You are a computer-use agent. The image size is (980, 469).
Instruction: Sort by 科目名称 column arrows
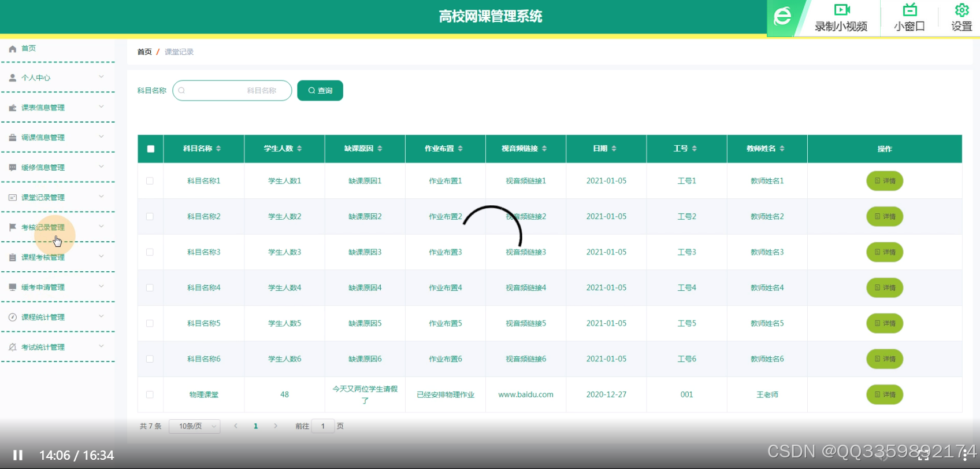218,149
